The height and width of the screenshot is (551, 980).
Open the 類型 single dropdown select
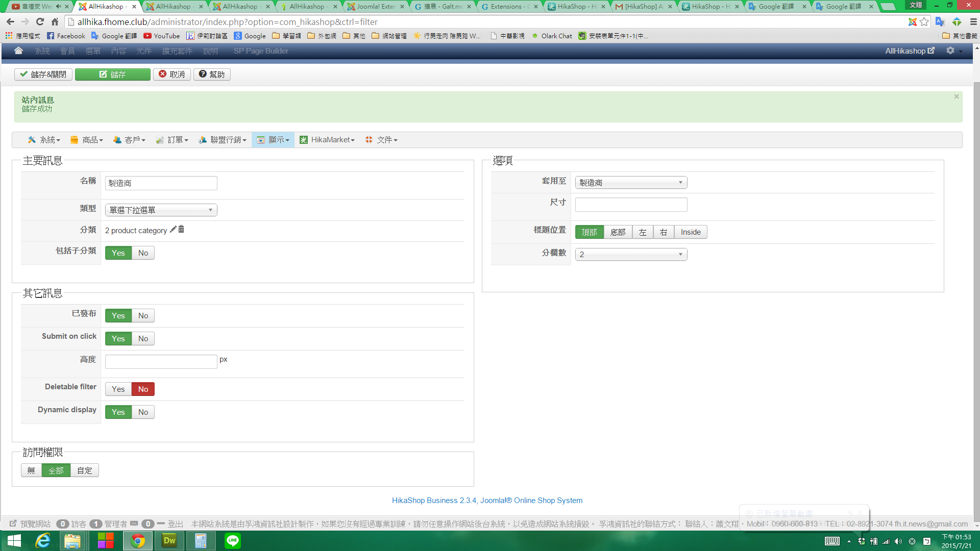(x=161, y=210)
